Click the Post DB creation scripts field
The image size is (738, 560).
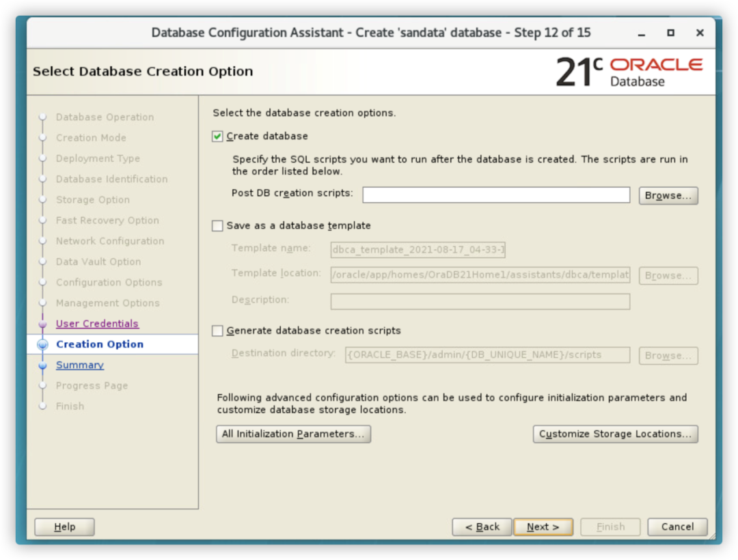coord(495,195)
